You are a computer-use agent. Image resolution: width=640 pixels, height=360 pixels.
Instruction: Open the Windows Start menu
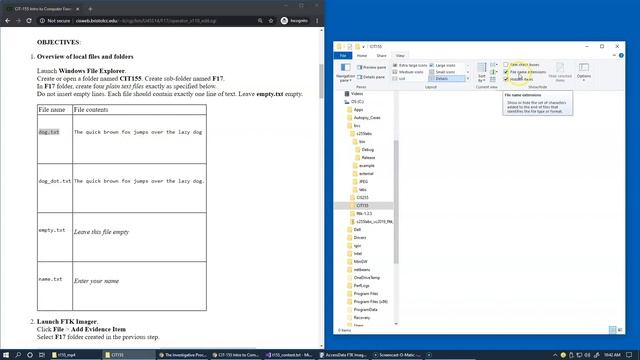[x=6, y=355]
